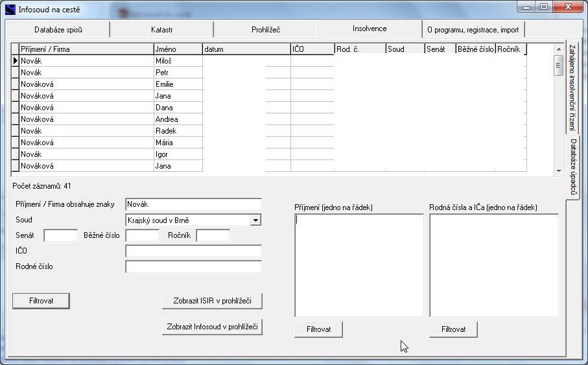Click the Ročník column header

coord(511,49)
